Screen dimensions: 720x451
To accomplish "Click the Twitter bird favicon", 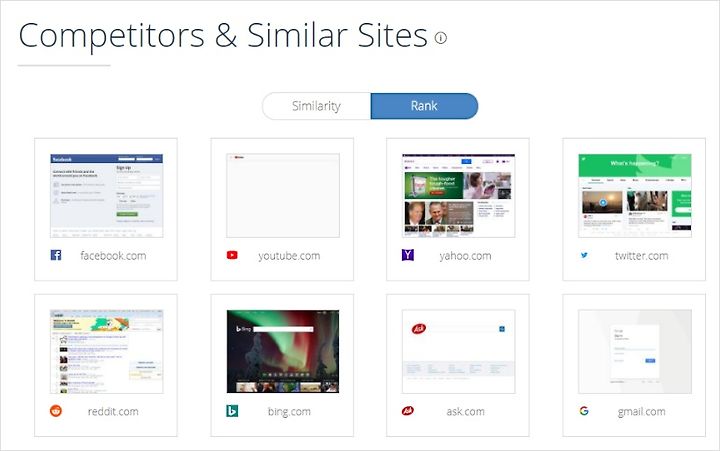I will [x=584, y=255].
